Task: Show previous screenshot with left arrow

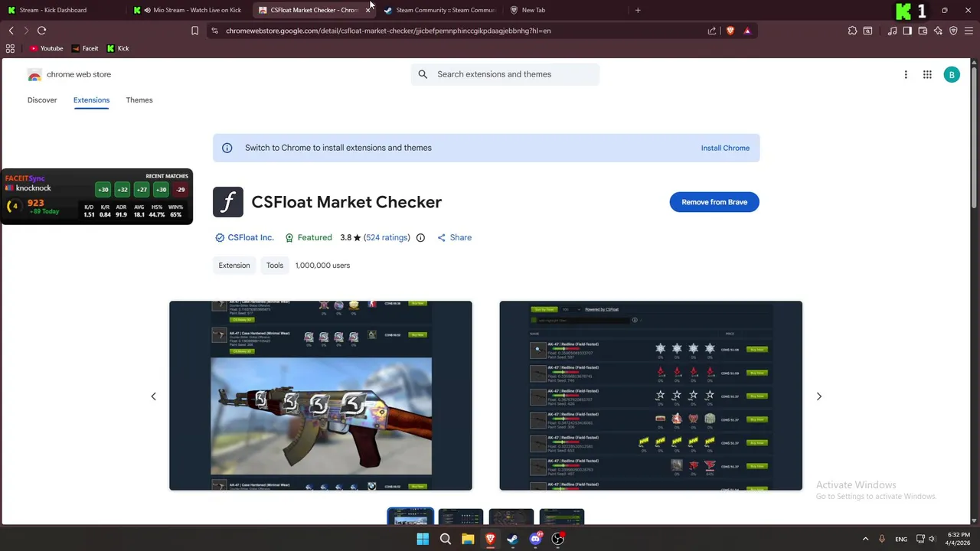Action: tap(153, 396)
